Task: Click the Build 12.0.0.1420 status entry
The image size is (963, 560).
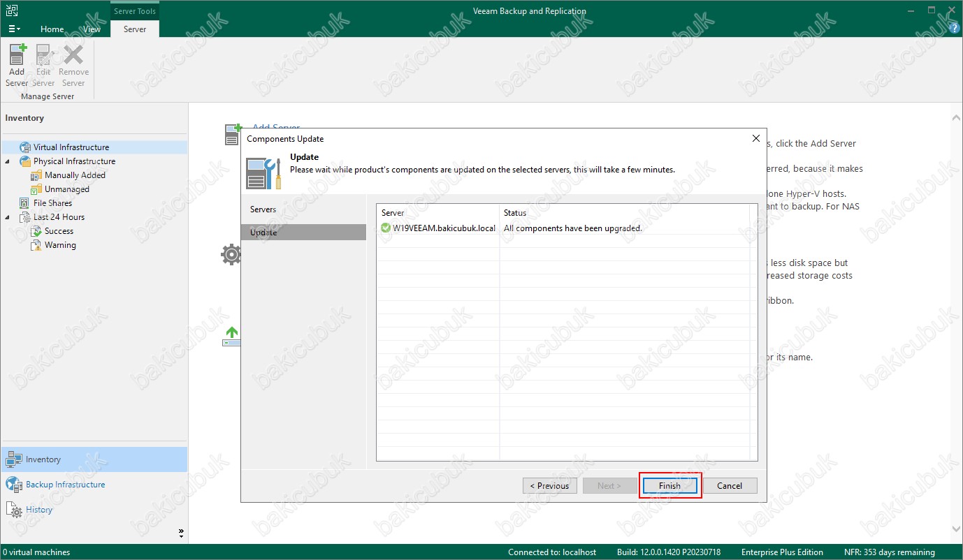Action: pos(669,552)
